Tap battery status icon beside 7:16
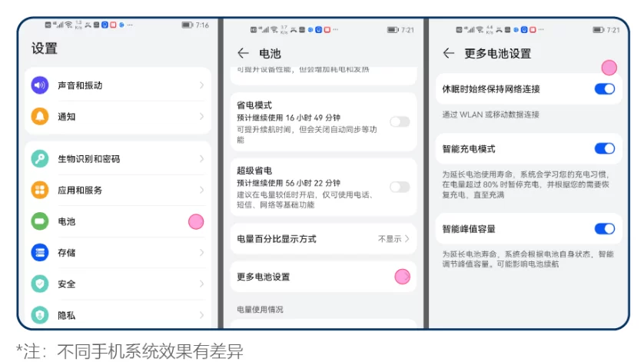The height and width of the screenshot is (362, 644). pos(188,25)
